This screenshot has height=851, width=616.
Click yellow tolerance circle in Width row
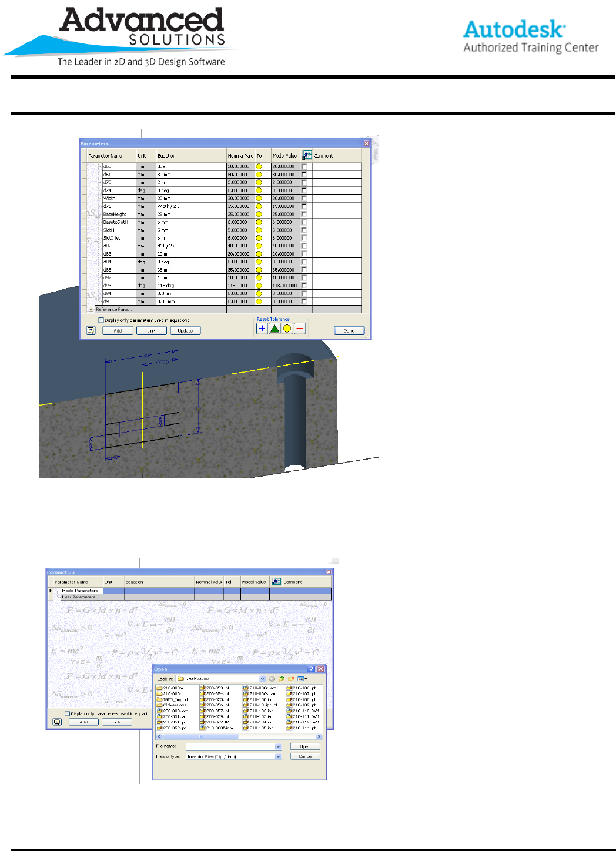pos(259,198)
